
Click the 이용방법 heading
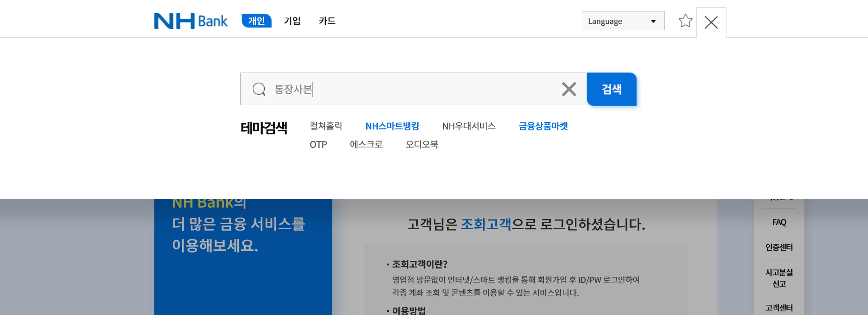point(409,310)
